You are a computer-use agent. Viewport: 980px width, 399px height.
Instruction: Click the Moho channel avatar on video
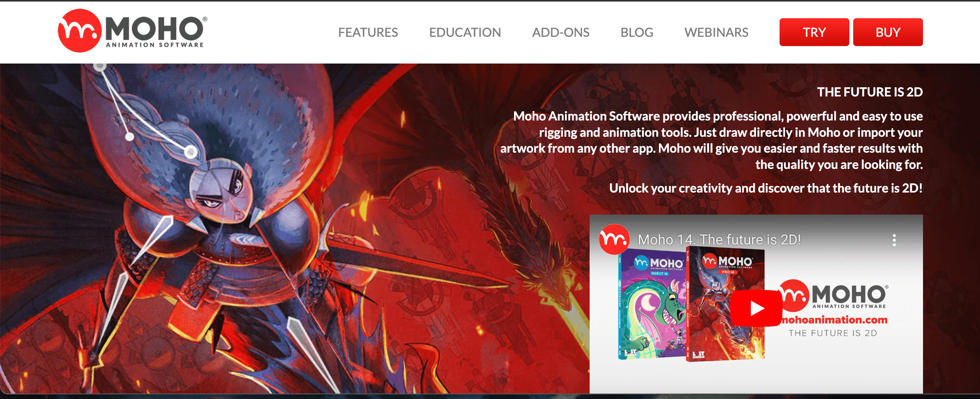[x=614, y=239]
